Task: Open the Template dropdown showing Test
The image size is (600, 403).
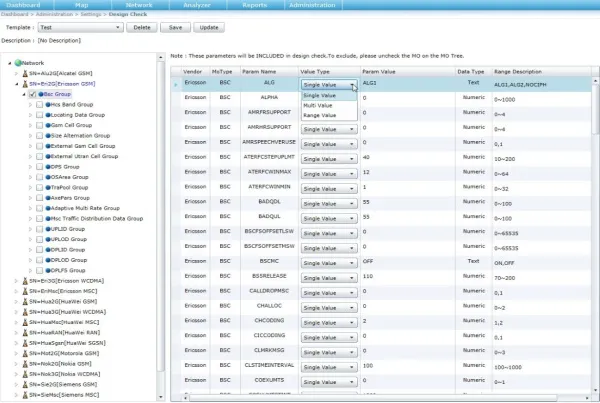Action: point(80,28)
